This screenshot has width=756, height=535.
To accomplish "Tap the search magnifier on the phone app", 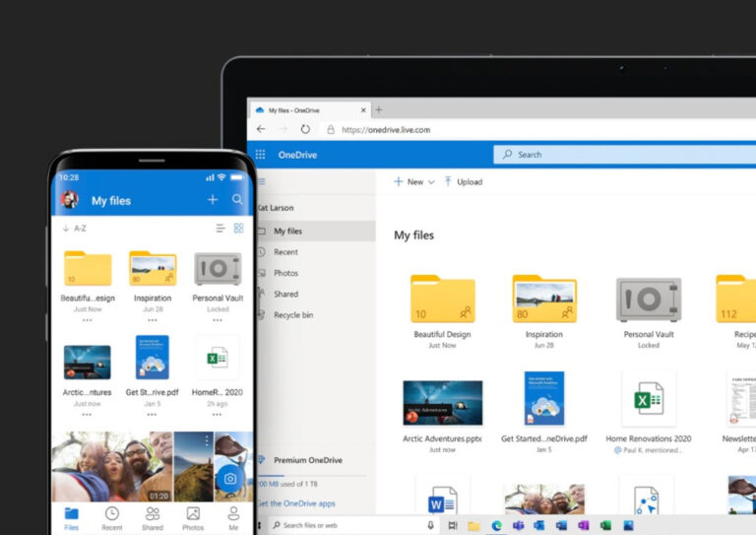I will 237,199.
